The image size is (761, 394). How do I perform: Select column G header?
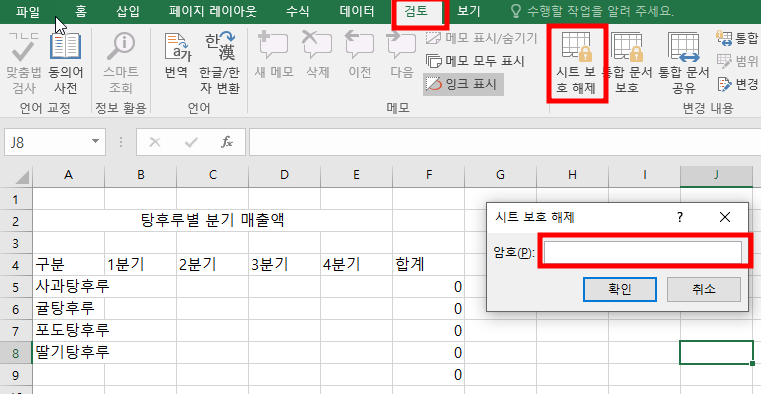[x=500, y=176]
